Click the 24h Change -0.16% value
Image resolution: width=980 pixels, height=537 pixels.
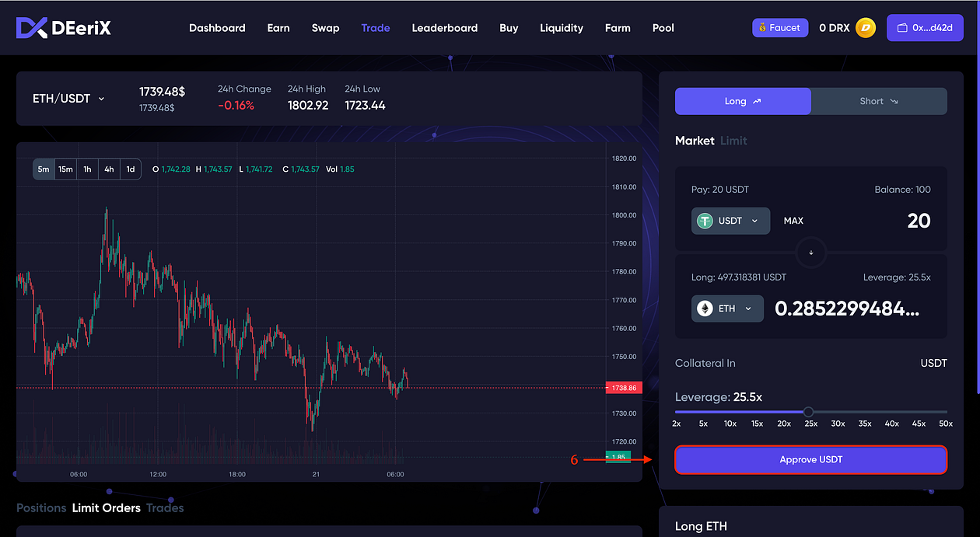pyautogui.click(x=236, y=106)
